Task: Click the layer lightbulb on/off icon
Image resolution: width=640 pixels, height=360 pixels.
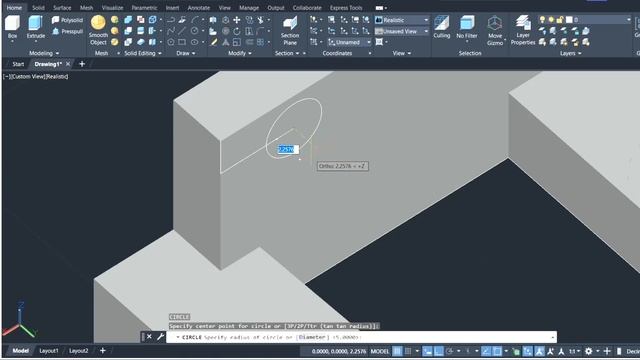Action: pyautogui.click(x=542, y=20)
